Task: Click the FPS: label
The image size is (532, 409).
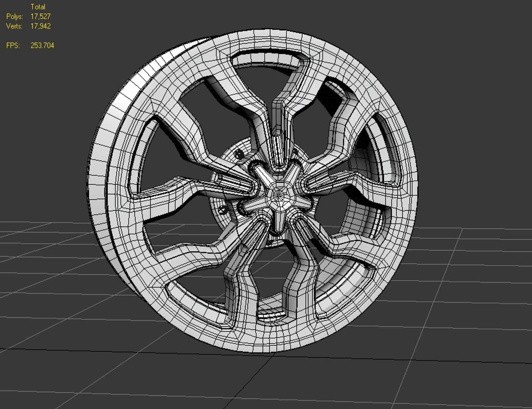Action: (13, 45)
